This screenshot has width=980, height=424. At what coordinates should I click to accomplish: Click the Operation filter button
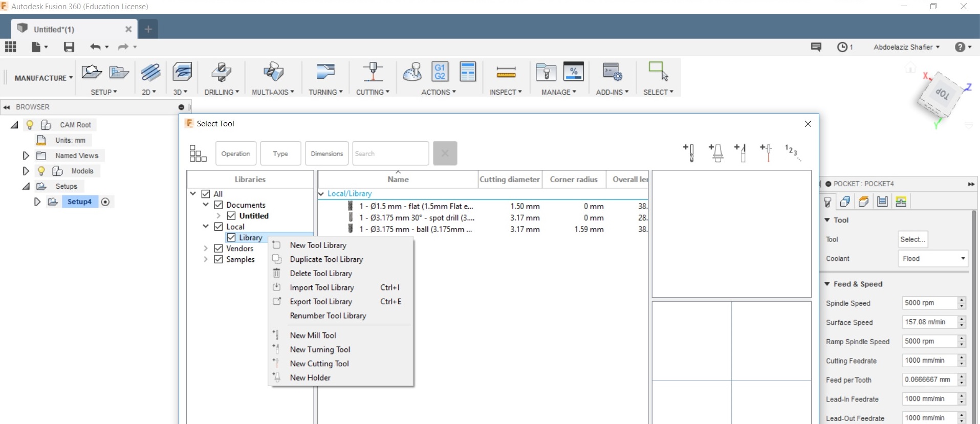pyautogui.click(x=236, y=153)
